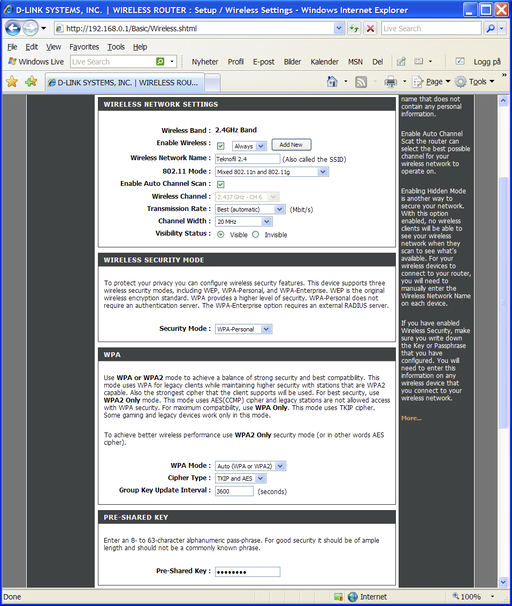Refresh the page with the green arrows icon
512x606 pixels.
click(x=354, y=28)
